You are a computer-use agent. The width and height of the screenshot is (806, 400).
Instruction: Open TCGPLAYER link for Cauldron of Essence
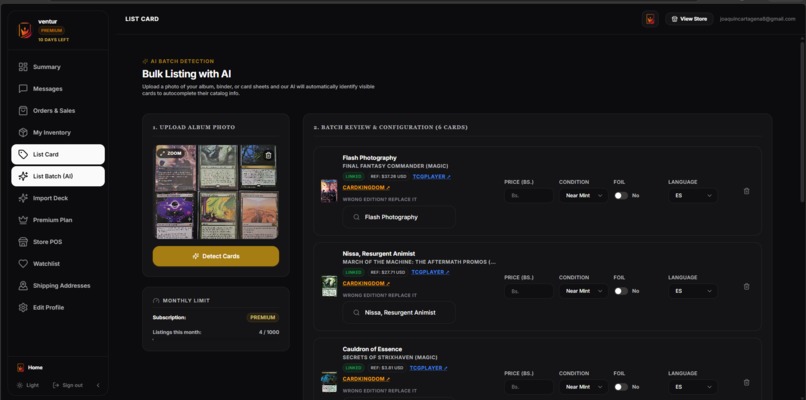(x=428, y=368)
